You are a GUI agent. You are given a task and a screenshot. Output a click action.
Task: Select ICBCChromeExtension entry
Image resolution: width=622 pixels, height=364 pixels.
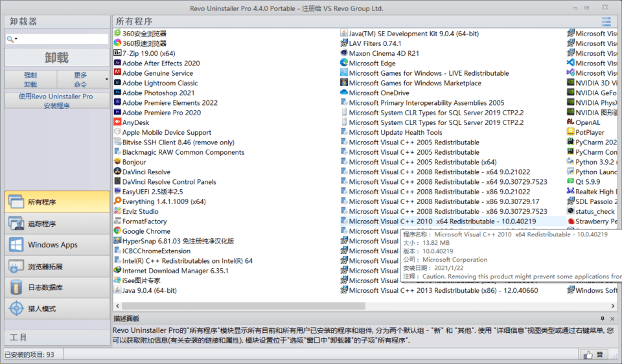(x=156, y=251)
